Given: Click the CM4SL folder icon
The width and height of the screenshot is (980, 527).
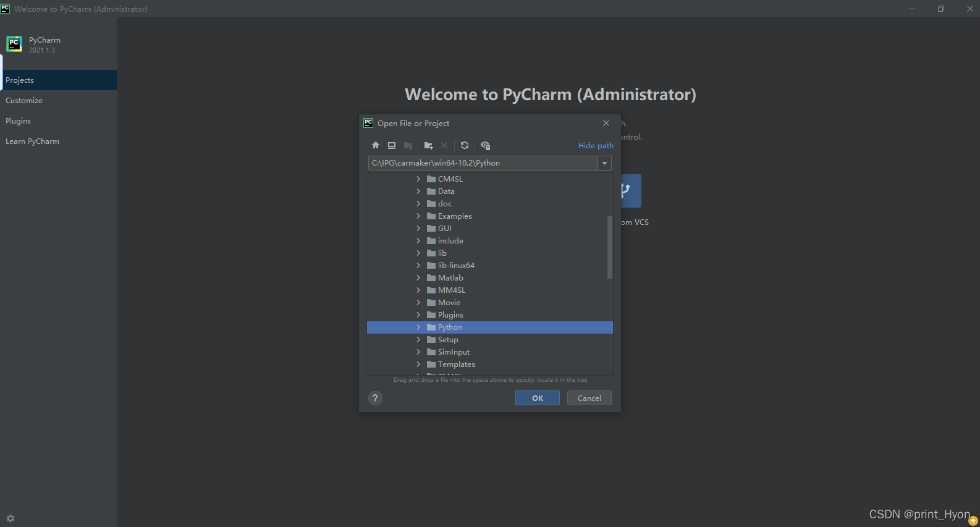Looking at the screenshot, I should point(431,179).
